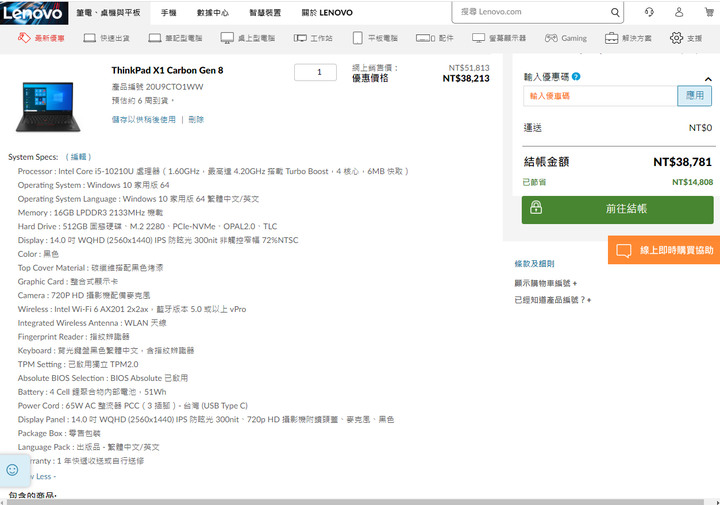720x505 pixels.
Task: Open the customer support headset icon
Action: 649,12
